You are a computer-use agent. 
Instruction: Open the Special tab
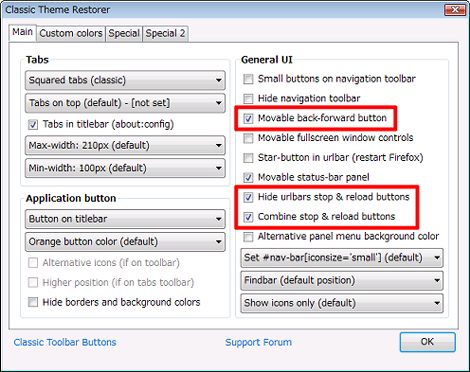[x=124, y=33]
